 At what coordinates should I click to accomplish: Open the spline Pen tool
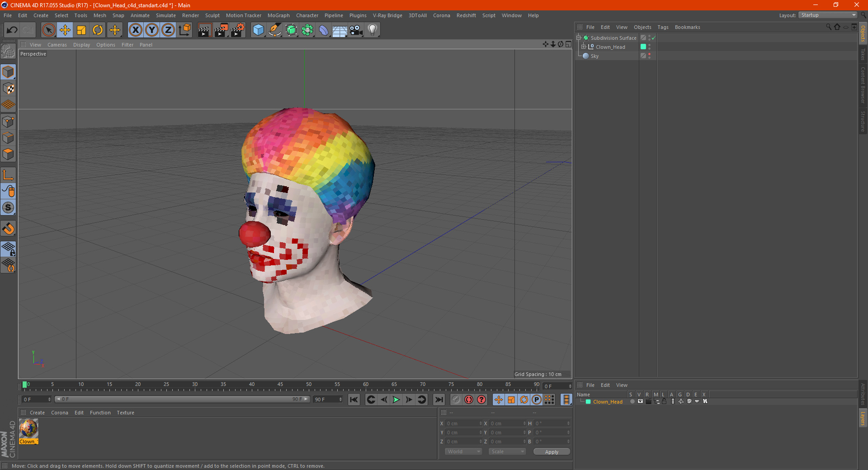click(275, 30)
